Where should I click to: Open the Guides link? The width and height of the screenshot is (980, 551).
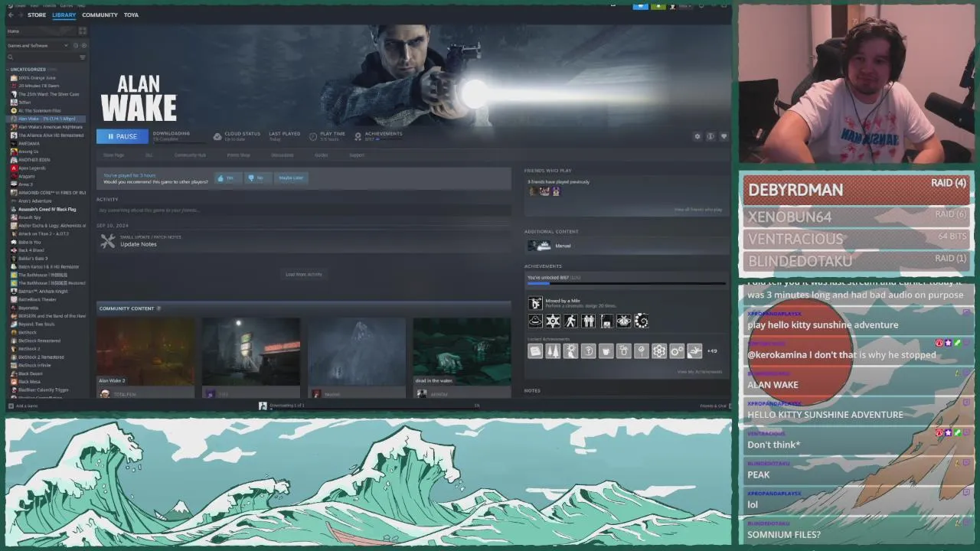coord(321,155)
